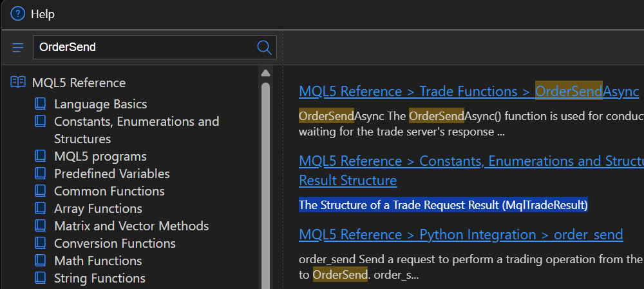
Task: Click the OrderSend search input field
Action: (142, 47)
